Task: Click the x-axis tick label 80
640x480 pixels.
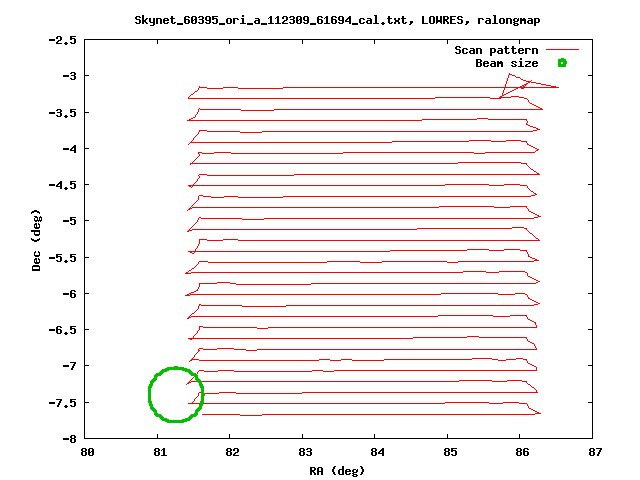Action: point(87,452)
